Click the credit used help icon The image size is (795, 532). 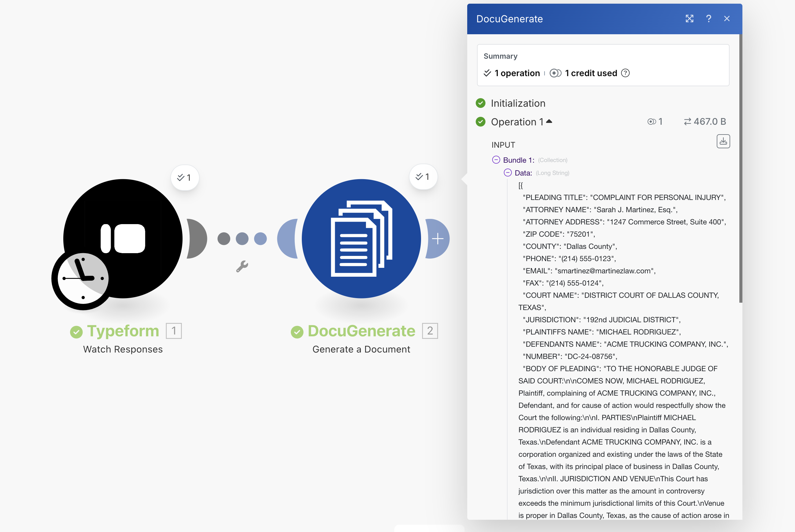[625, 73]
